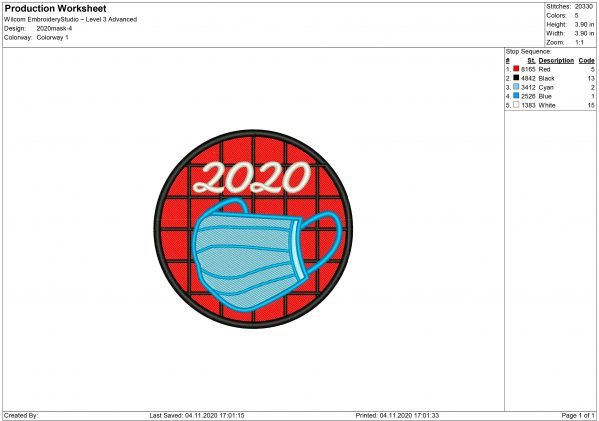Click the stitch count '8165' for Red
The height and width of the screenshot is (421, 599).
[x=528, y=69]
